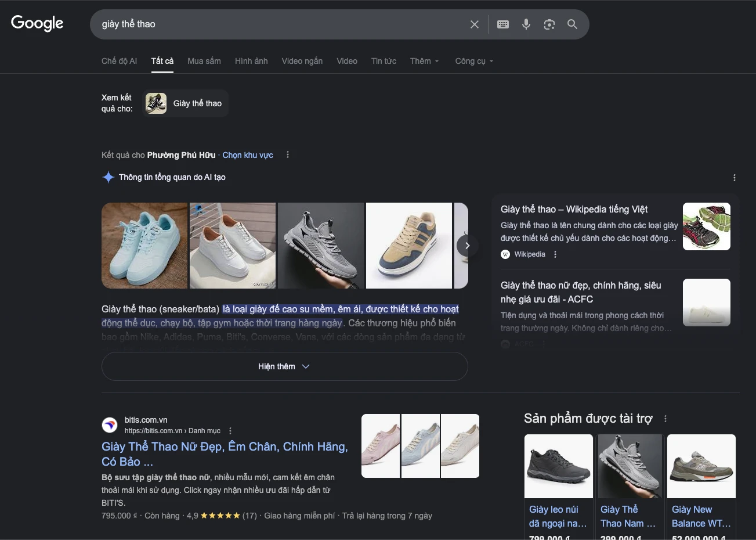Image resolution: width=756 pixels, height=540 pixels.
Task: Activate voice search with the microphone icon
Action: click(526, 24)
